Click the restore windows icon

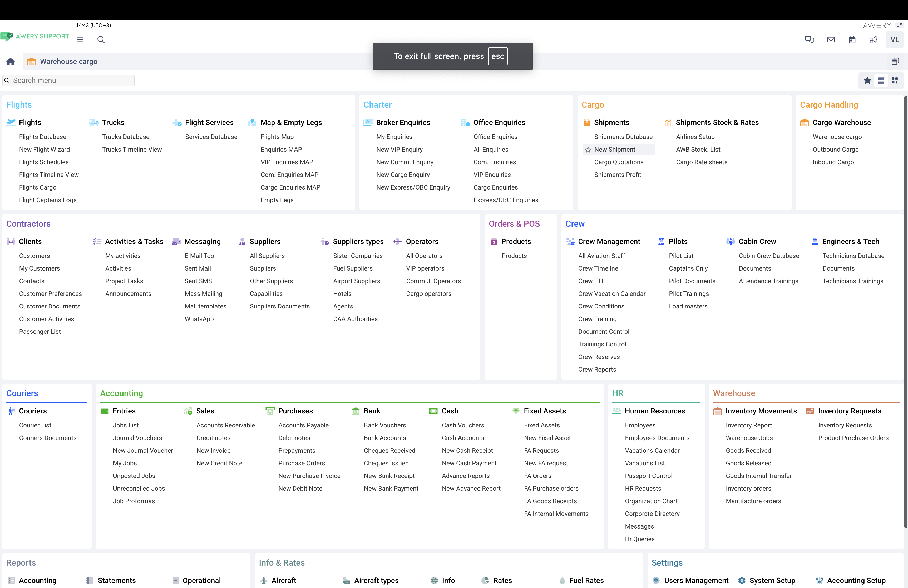point(895,61)
